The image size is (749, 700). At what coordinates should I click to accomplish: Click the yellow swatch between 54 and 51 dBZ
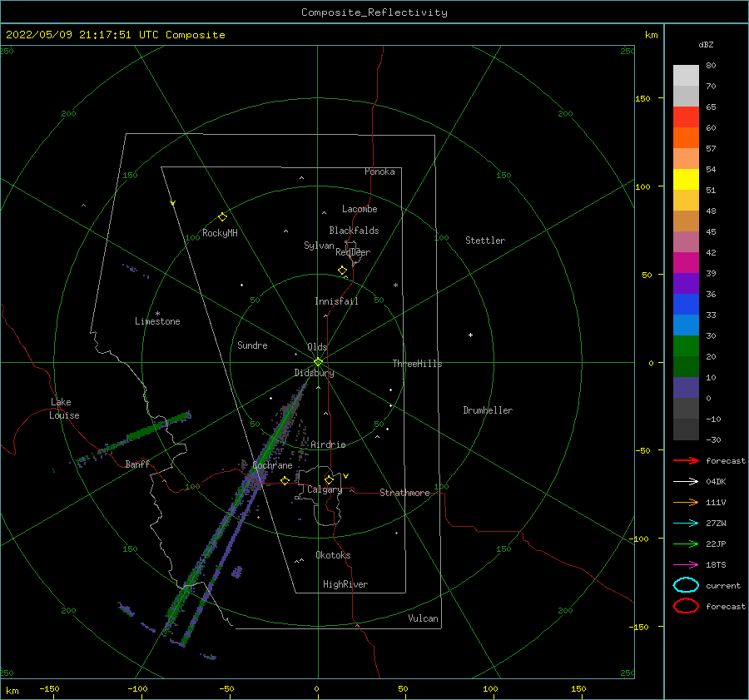(686, 180)
